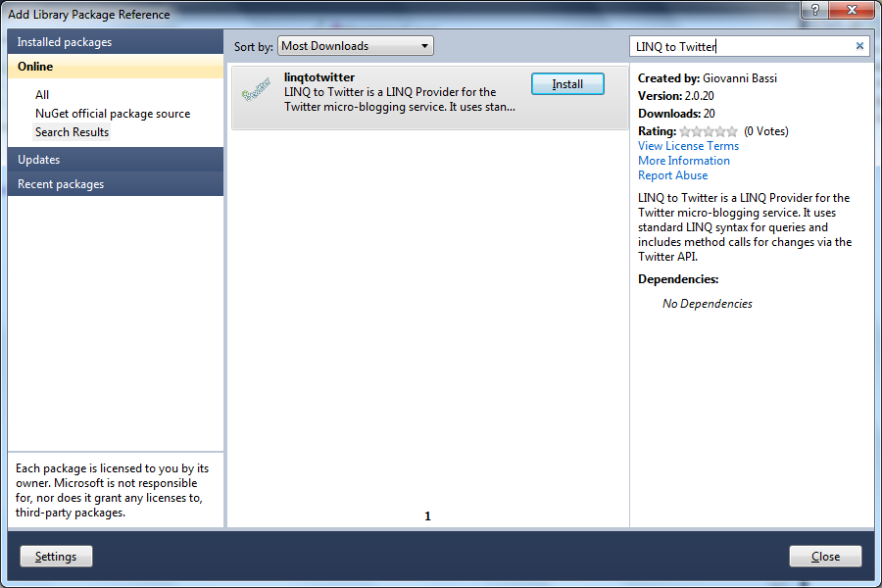Screen dimensions: 882x588
Task: Open the Updates section
Action: tap(116, 160)
